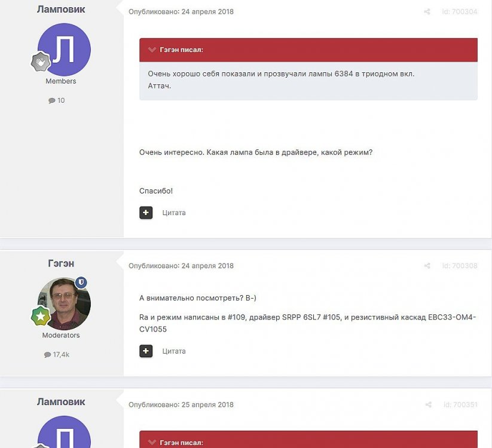The image size is (492, 448).
Task: Click "Цитата" under Гэгэн's reply
Action: [174, 351]
